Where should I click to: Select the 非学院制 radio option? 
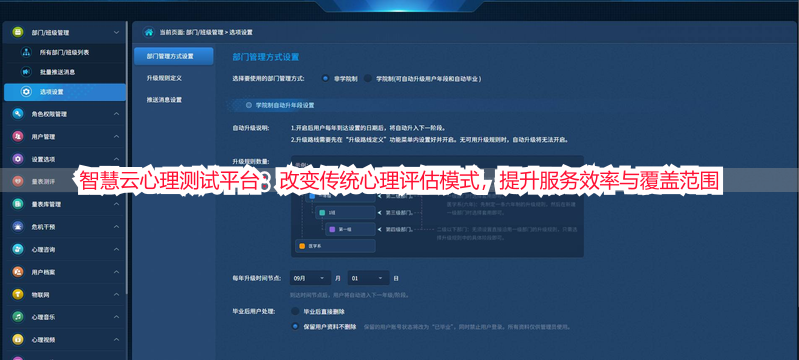[x=325, y=79]
